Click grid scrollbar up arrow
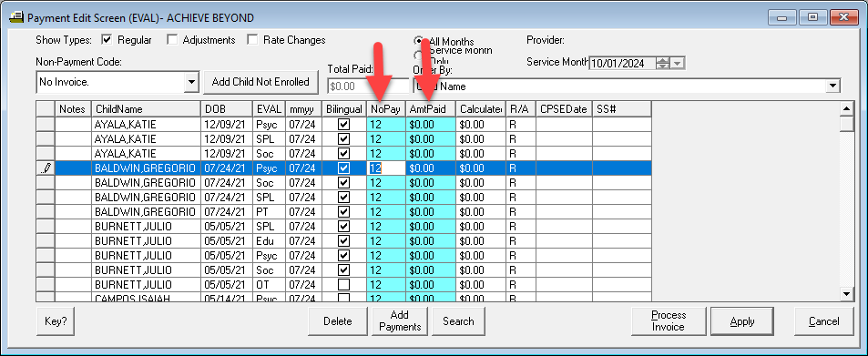The width and height of the screenshot is (868, 356). click(846, 108)
